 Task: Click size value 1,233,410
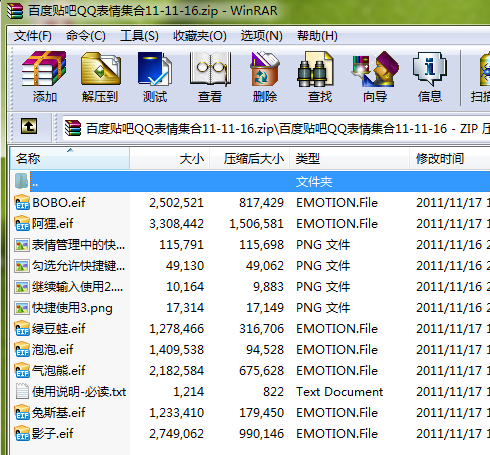176,413
